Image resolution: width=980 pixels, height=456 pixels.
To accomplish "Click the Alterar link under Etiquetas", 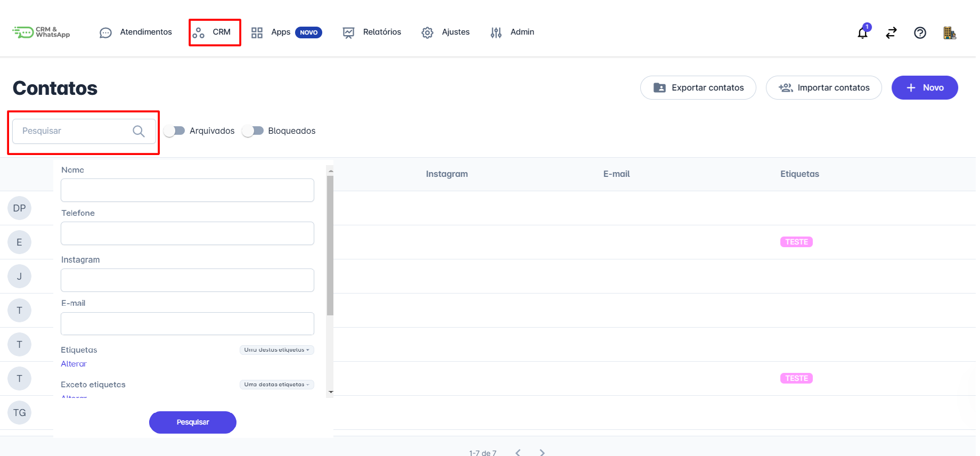I will [x=73, y=364].
